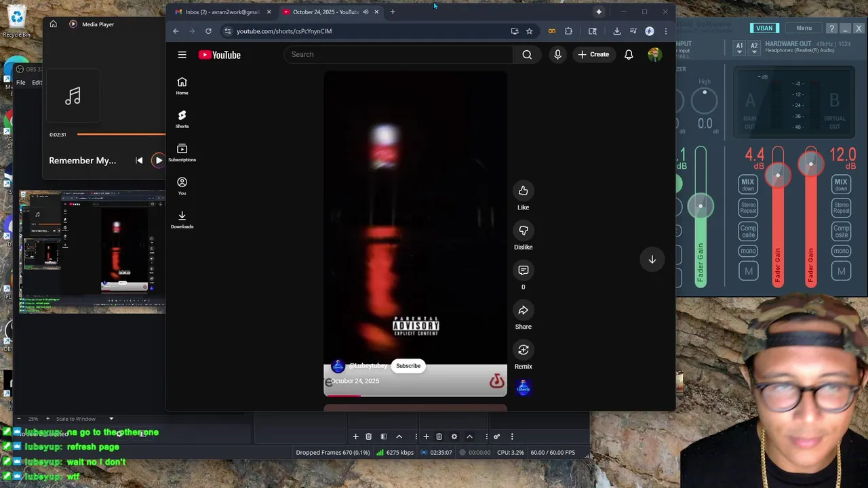This screenshot has width=868, height=488.
Task: Toggle MIX down on the 4.4 dB bus
Action: click(748, 184)
